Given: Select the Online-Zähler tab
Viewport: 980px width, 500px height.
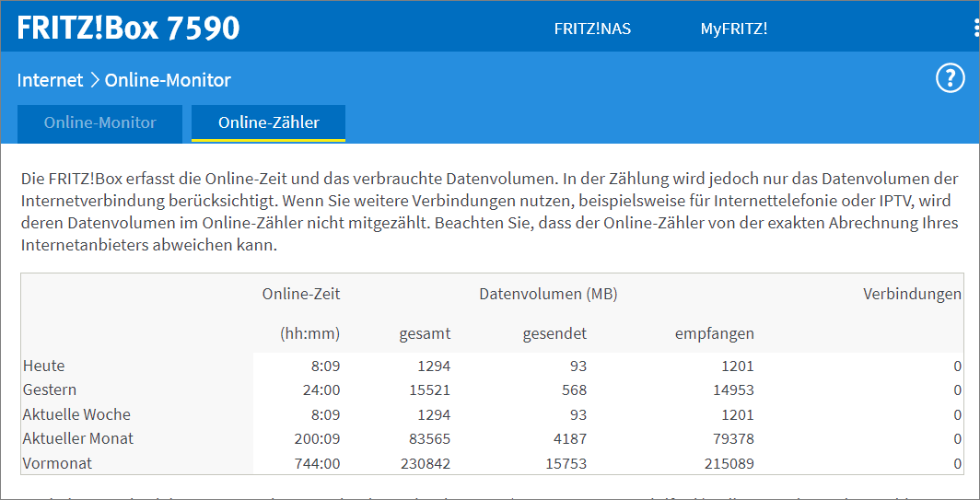Looking at the screenshot, I should pyautogui.click(x=269, y=122).
